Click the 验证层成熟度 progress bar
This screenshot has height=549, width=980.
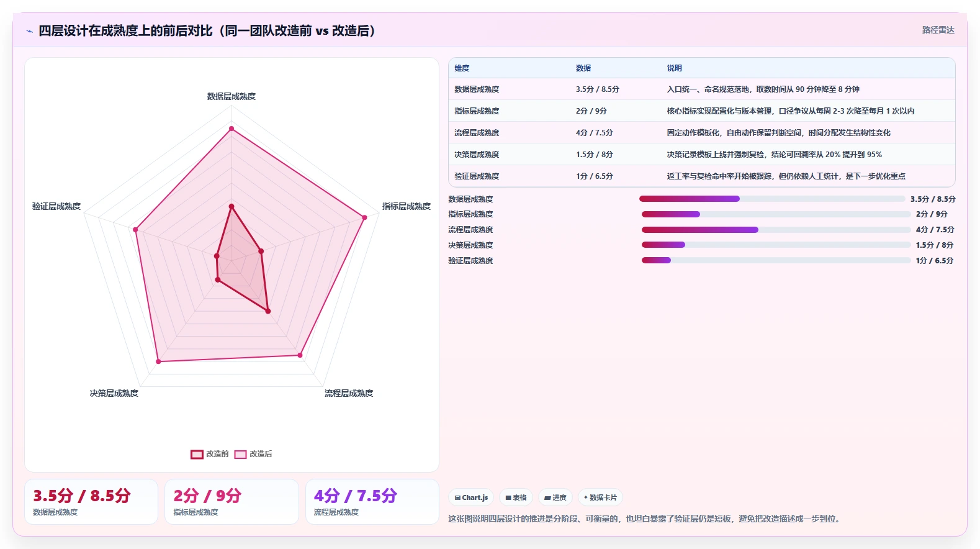pos(776,260)
